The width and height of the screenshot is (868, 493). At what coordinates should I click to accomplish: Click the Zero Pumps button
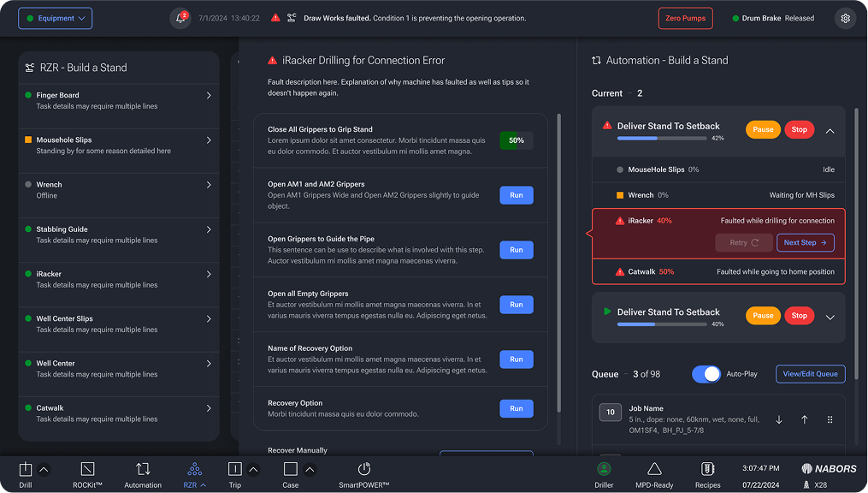coord(684,17)
